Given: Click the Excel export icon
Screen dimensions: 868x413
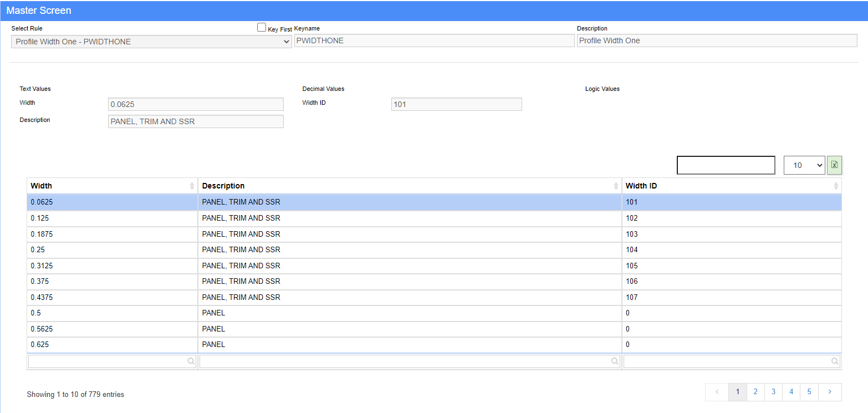Looking at the screenshot, I should click(x=834, y=165).
